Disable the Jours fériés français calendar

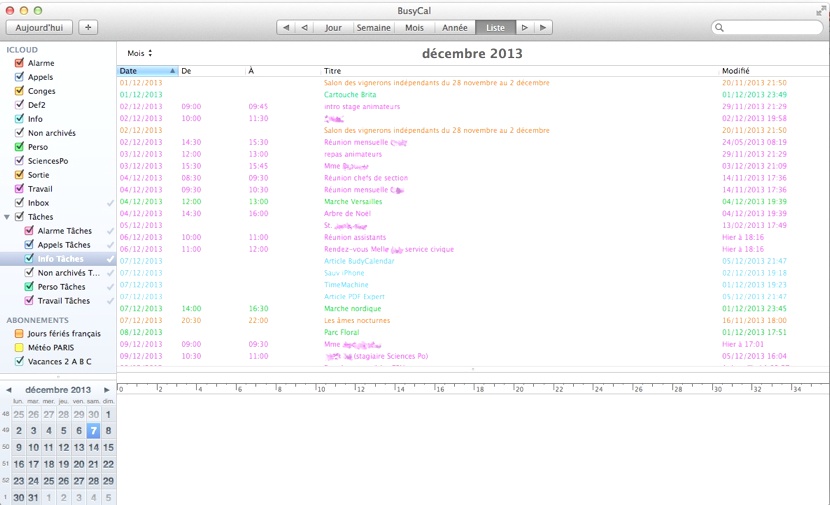click(x=19, y=333)
